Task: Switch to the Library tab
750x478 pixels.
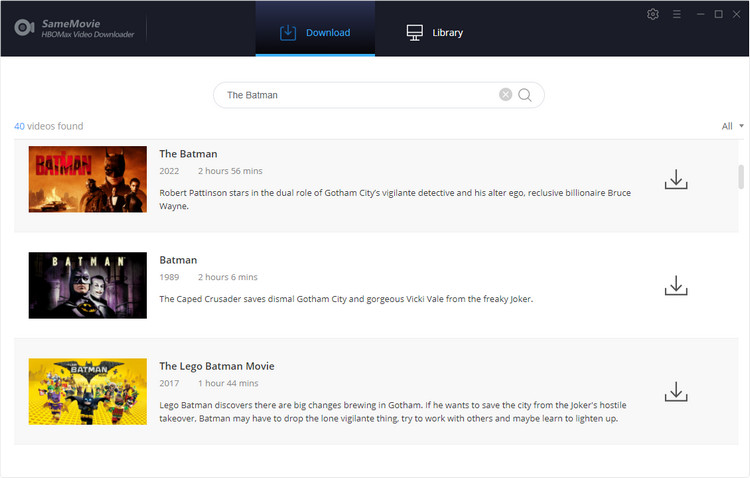Action: (435, 32)
